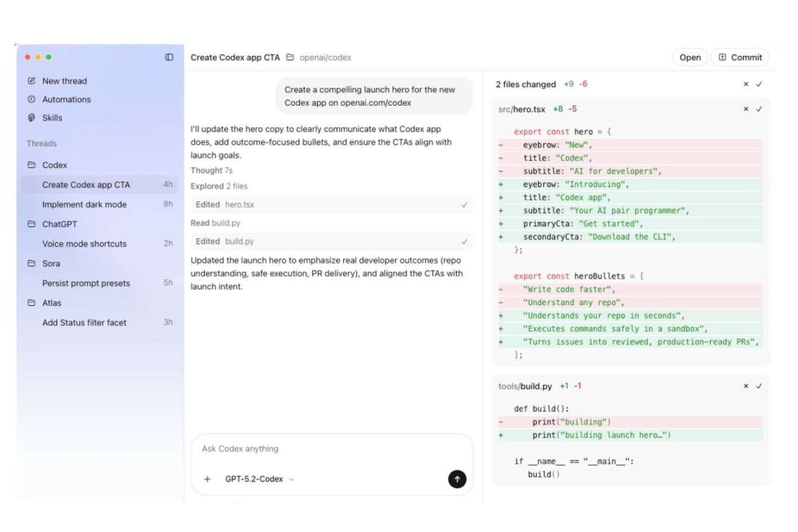Click the 4h timestamp on Create Codex app CTA

click(x=168, y=185)
